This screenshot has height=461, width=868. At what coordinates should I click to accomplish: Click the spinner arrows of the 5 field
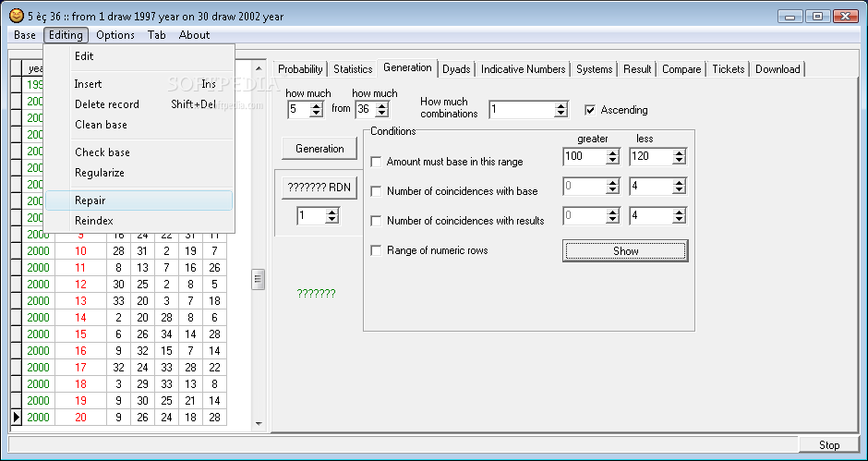tap(316, 109)
